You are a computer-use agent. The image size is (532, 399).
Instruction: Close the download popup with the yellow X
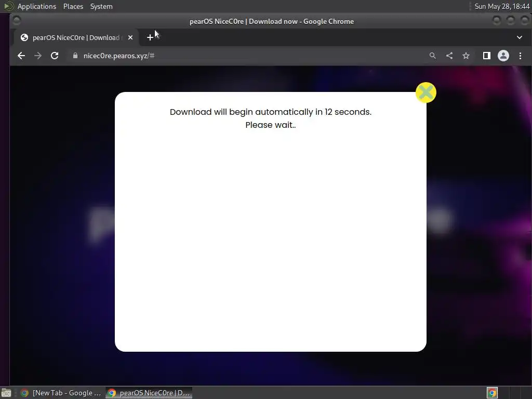point(426,92)
